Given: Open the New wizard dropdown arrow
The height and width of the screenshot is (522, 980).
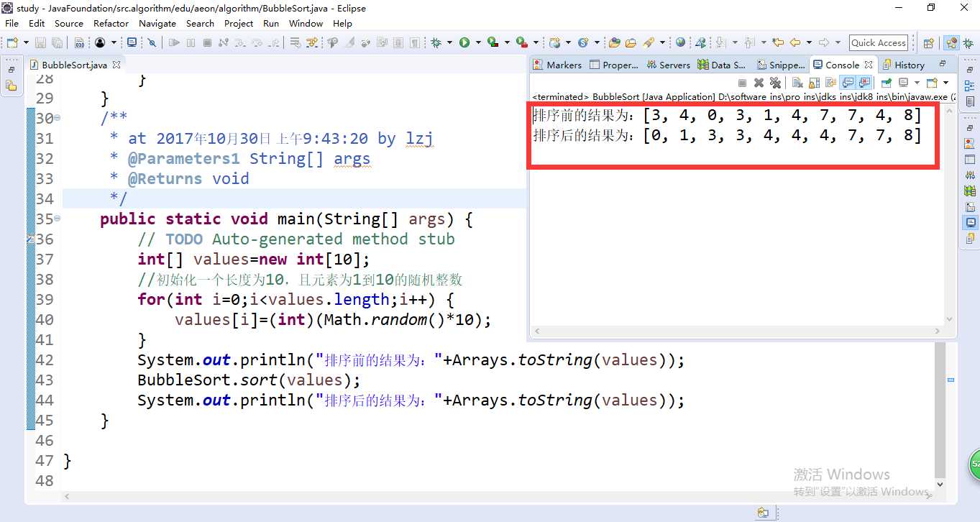Looking at the screenshot, I should point(26,43).
